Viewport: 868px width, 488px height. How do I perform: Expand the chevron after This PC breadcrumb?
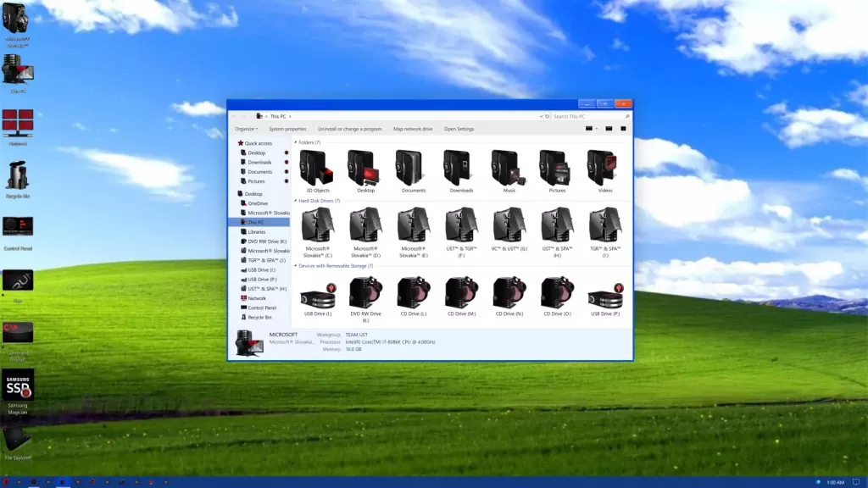tap(290, 116)
